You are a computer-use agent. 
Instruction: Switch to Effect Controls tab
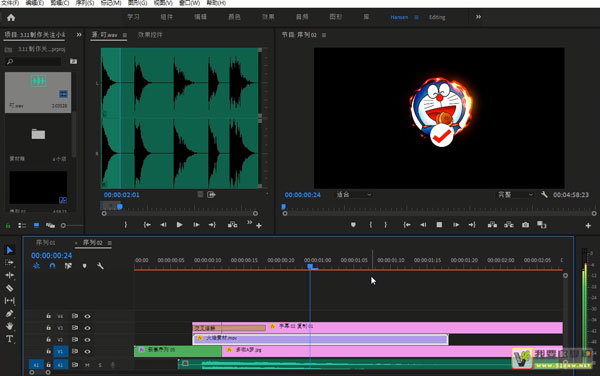tap(150, 35)
